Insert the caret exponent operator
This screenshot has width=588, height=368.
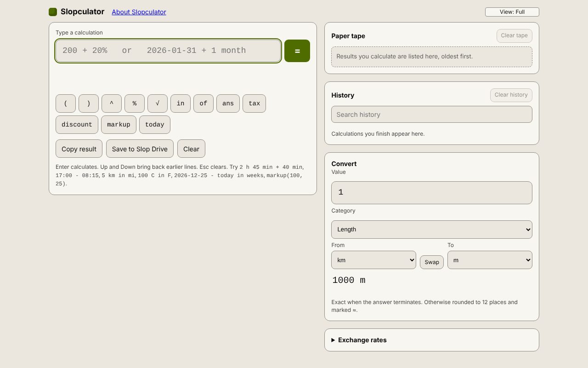coord(112,103)
